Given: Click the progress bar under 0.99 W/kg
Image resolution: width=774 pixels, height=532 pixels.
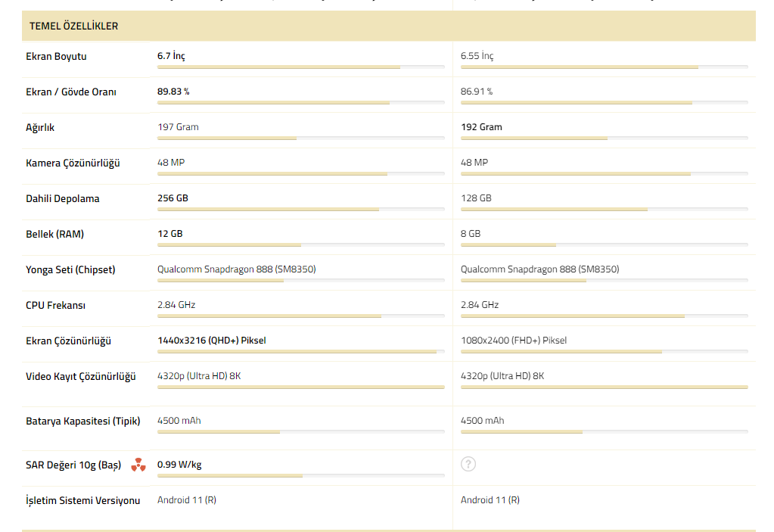Looking at the screenshot, I should pyautogui.click(x=301, y=476).
